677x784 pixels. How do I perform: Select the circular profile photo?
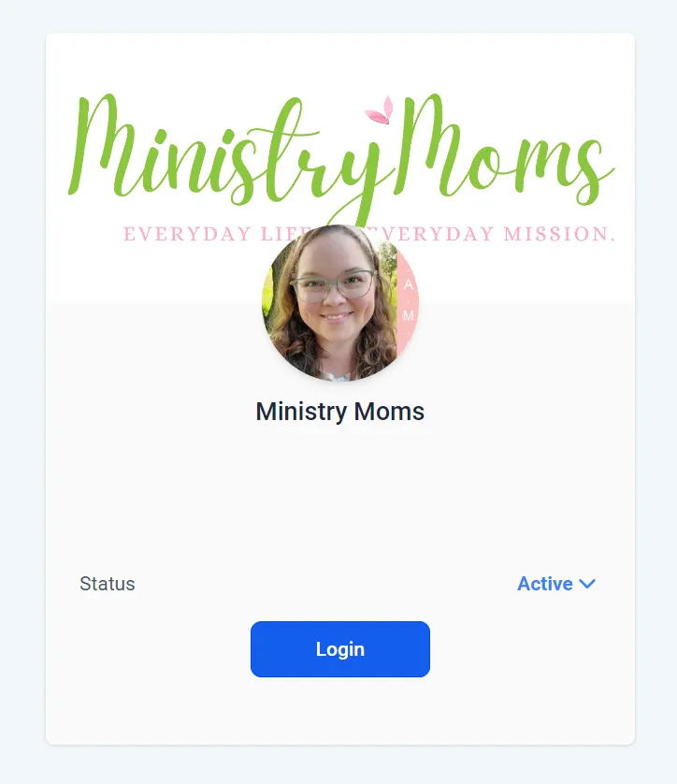pos(340,302)
